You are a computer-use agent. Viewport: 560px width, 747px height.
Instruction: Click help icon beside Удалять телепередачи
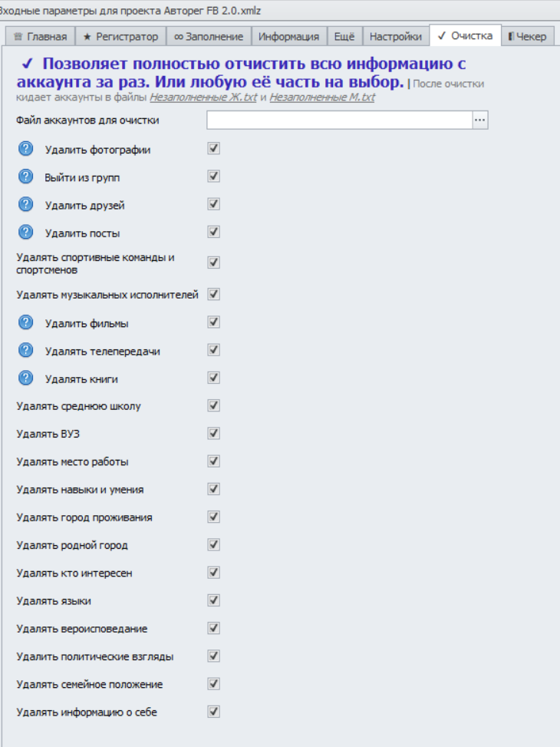pyautogui.click(x=26, y=350)
